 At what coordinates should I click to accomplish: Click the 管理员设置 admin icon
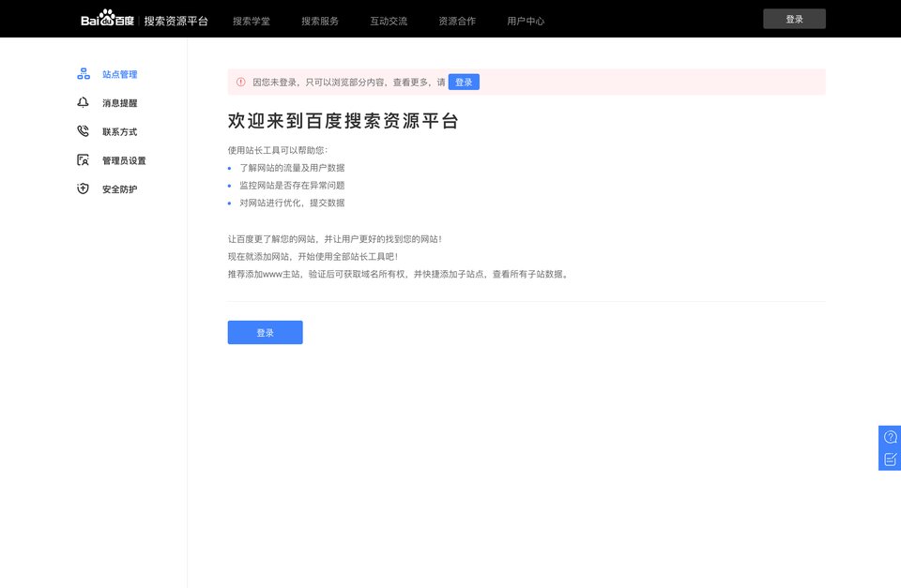[x=84, y=160]
